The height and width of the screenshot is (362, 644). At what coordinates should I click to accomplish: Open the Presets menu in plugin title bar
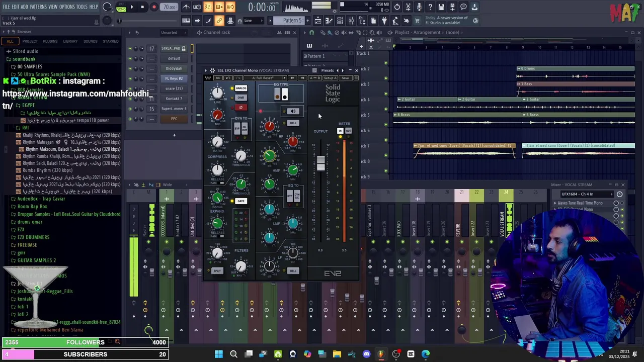coord(328,70)
